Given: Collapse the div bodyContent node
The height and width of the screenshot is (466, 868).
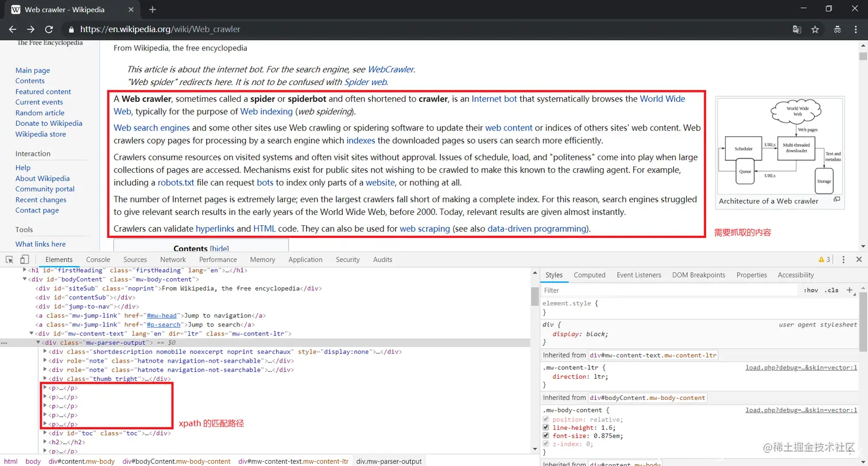Looking at the screenshot, I should click(x=25, y=279).
